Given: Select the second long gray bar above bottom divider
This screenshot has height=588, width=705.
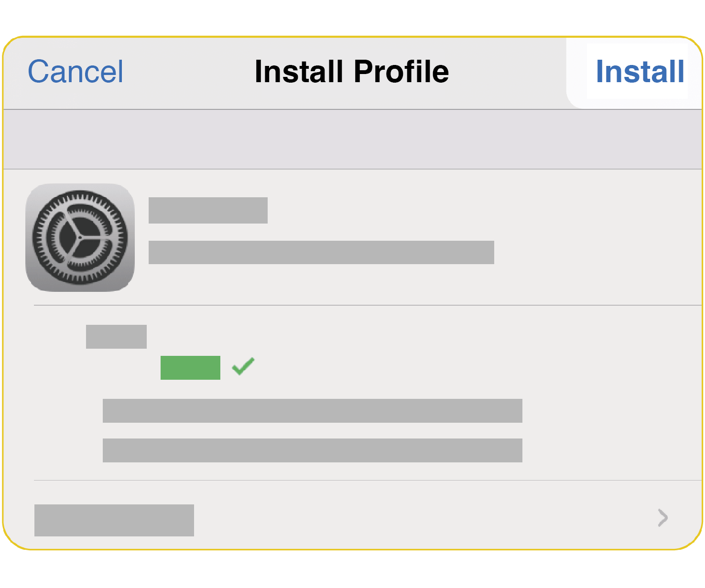Looking at the screenshot, I should pyautogui.click(x=312, y=450).
